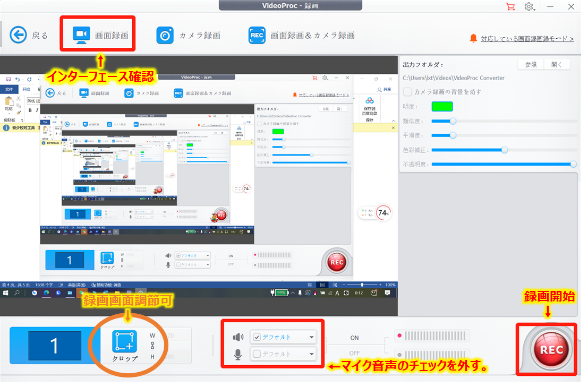Select monitor 1 thumbnail

55,346
